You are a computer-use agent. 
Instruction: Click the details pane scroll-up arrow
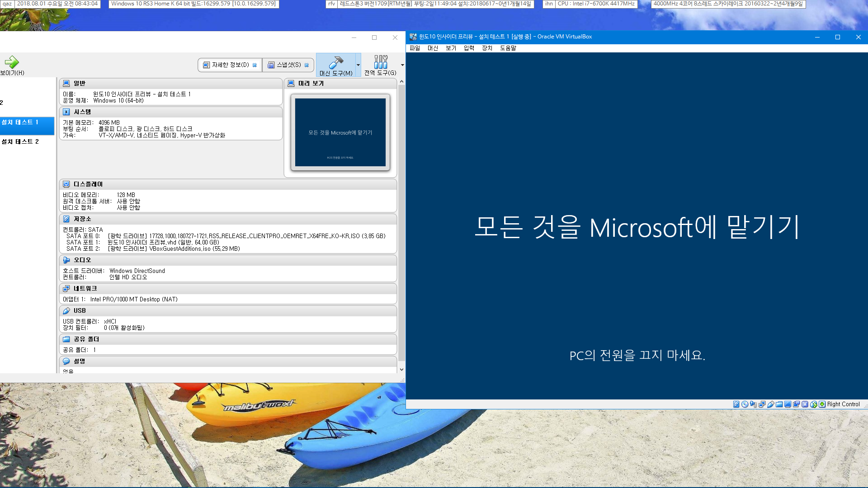tap(401, 82)
